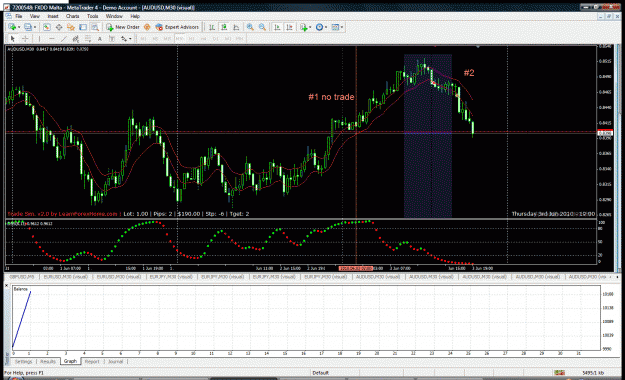Image resolution: width=625 pixels, height=380 pixels.
Task: Zoom out of the chart
Action: point(262,27)
